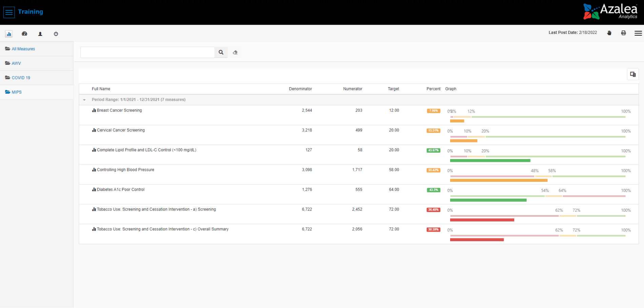Open the All Measures folder

point(23,49)
